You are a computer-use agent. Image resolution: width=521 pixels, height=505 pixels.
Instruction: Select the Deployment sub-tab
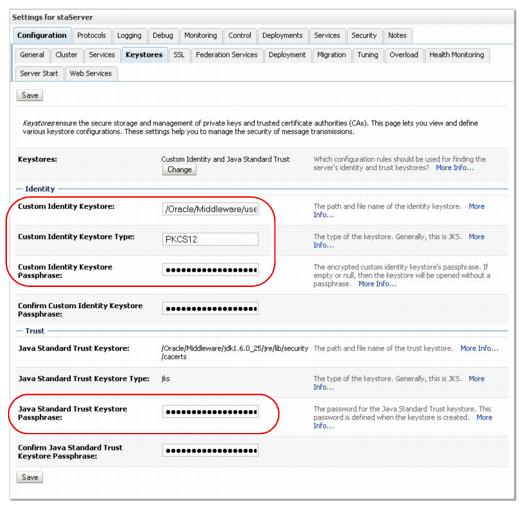pyautogui.click(x=287, y=55)
